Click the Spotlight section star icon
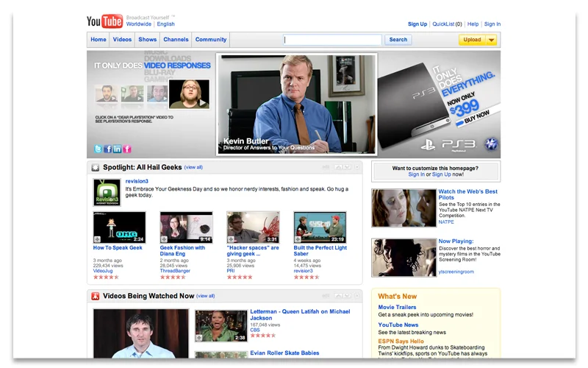The image size is (588, 368). point(96,168)
